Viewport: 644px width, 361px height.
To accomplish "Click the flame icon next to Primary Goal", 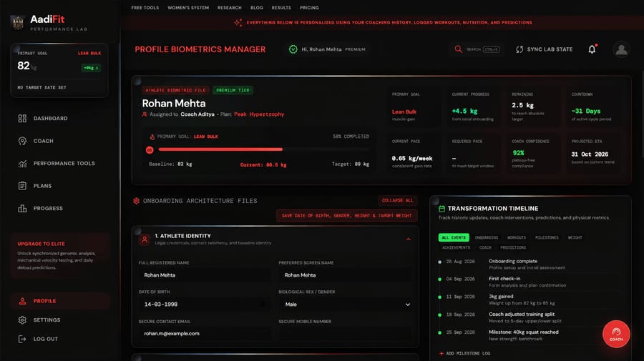I will pyautogui.click(x=152, y=137).
